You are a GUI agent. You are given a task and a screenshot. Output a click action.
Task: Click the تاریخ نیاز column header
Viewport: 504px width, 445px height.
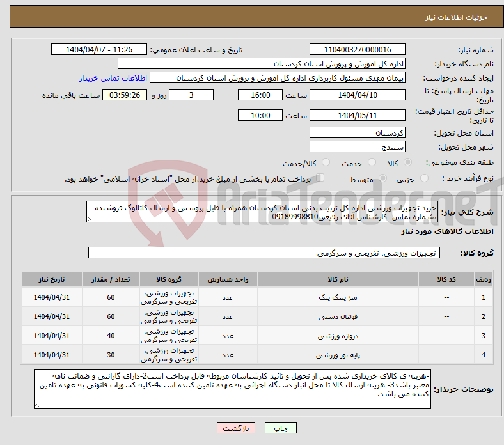[x=52, y=279]
